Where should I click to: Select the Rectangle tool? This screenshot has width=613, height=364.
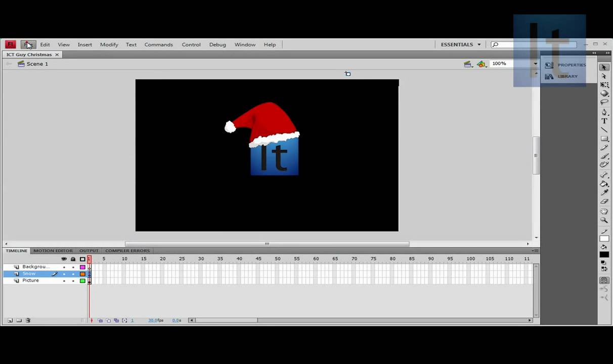tap(604, 139)
